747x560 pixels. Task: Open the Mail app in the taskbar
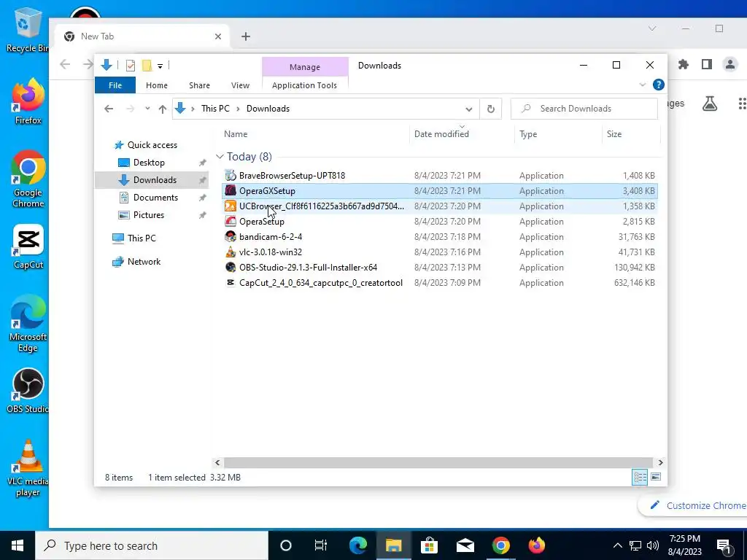[x=465, y=545]
